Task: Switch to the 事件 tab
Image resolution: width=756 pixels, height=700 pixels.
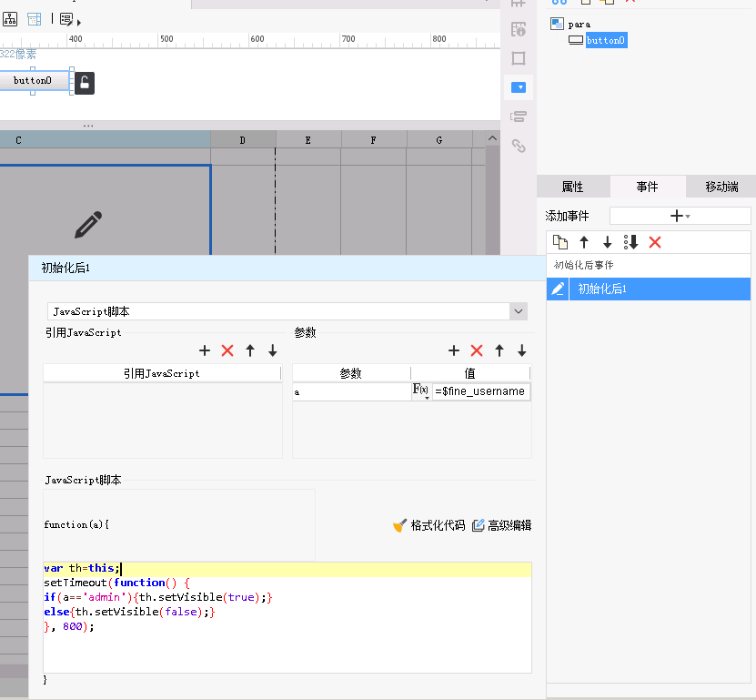Action: coord(647,187)
